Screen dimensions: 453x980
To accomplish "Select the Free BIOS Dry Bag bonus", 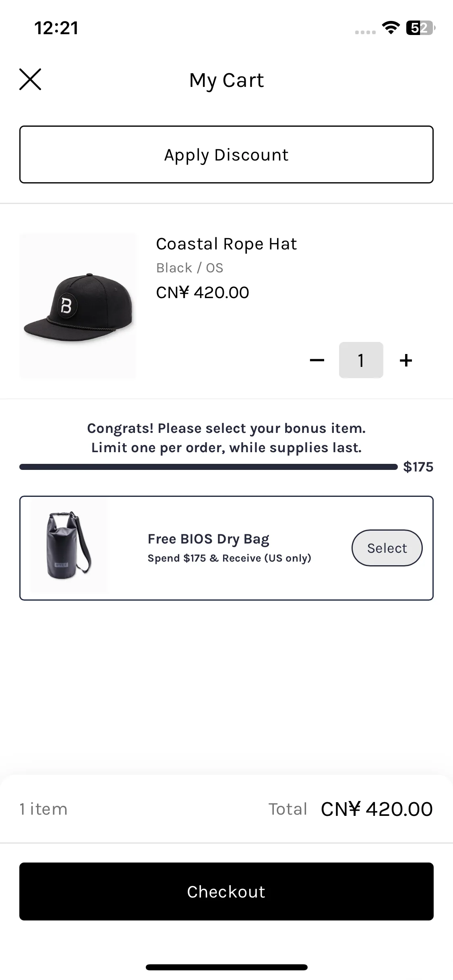I will (x=387, y=548).
